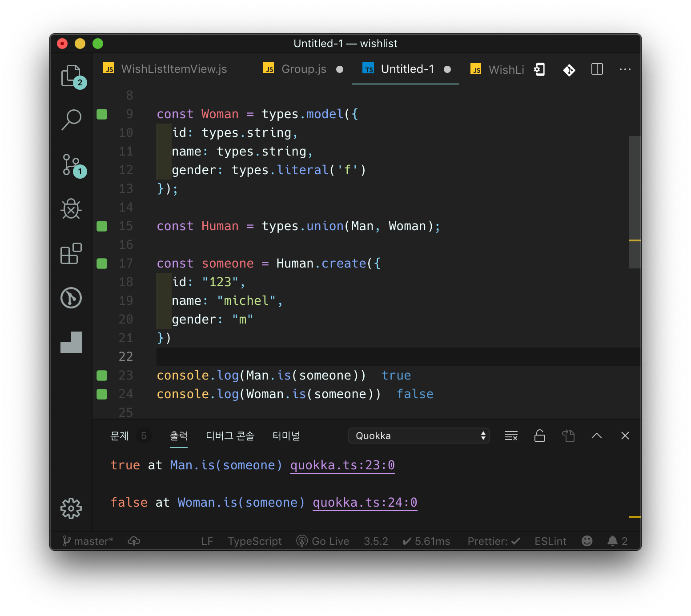Open the quokka.ts:23:0 link
Viewport: 691px width, 616px height.
click(342, 465)
